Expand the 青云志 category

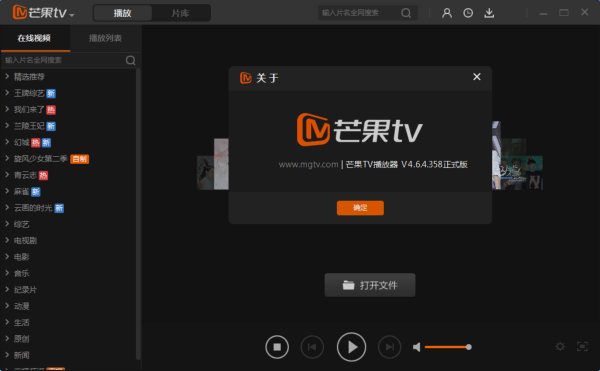(x=7, y=175)
